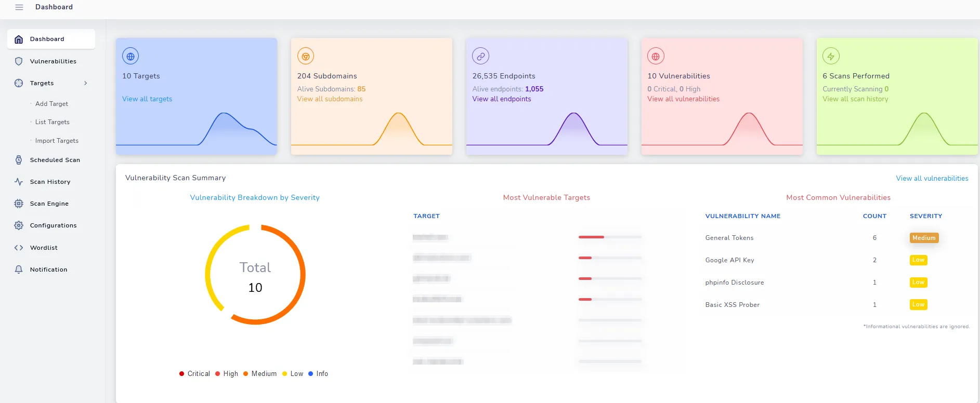Select Add Target in the sidebar
980x403 pixels.
pyautogui.click(x=51, y=104)
